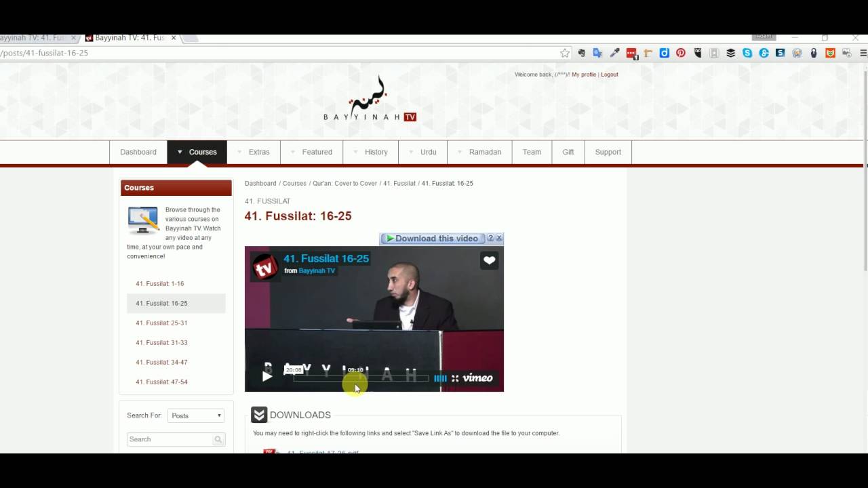Open sidebar lesson 41. Fussilat: 34-47
Screen dimensions: 868x488
pos(161,363)
